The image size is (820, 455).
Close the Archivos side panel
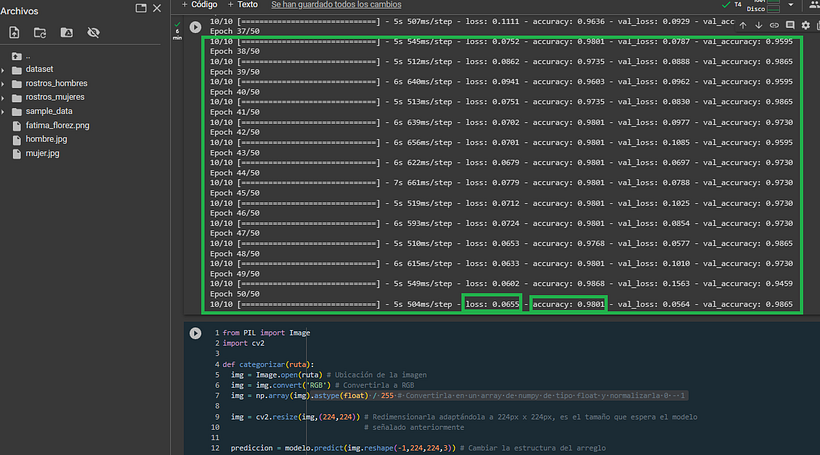click(157, 8)
